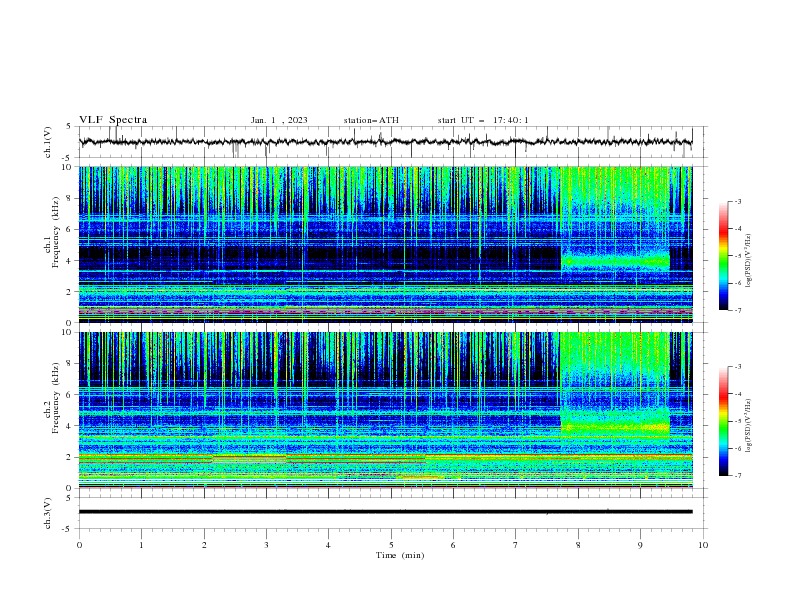Click time axis tick label '2'
The height and width of the screenshot is (612, 792).
tap(204, 545)
